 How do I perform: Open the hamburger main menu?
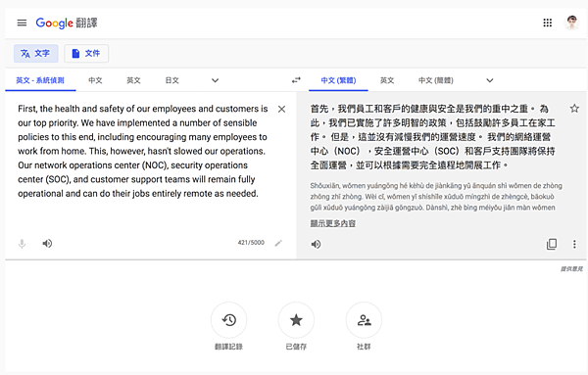[22, 23]
